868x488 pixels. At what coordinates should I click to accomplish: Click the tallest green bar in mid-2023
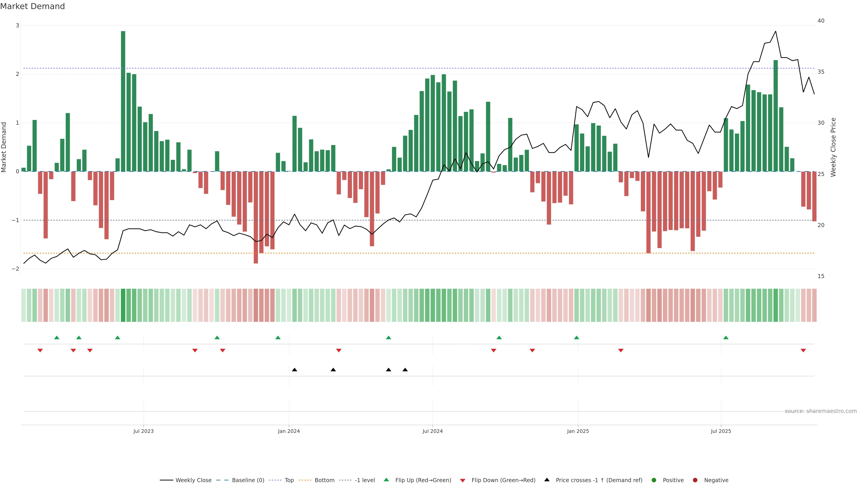pyautogui.click(x=123, y=101)
